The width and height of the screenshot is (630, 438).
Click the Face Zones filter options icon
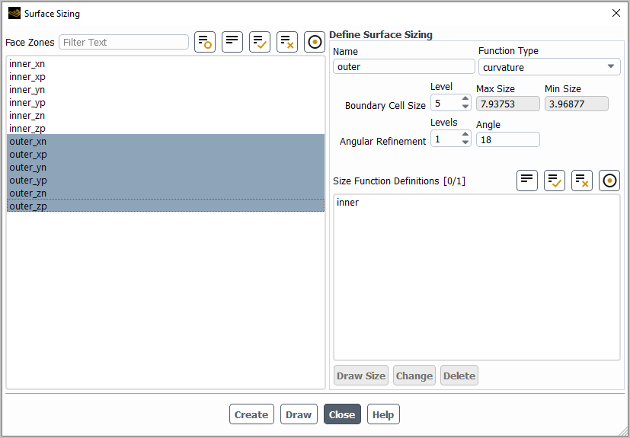[205, 42]
